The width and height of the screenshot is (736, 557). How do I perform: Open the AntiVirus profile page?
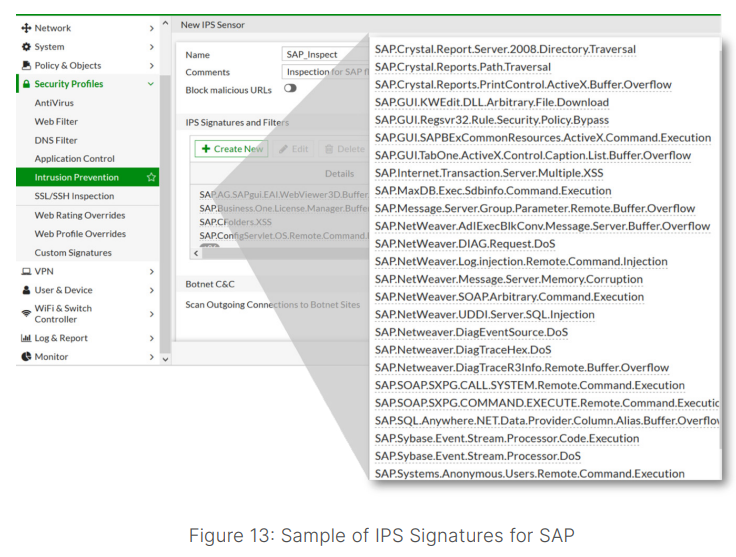click(54, 103)
